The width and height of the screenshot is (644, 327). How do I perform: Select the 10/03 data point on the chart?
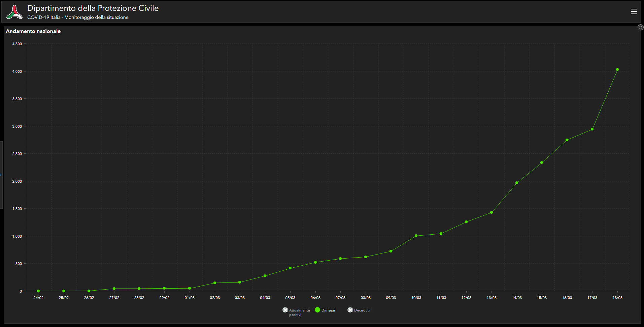(416, 236)
